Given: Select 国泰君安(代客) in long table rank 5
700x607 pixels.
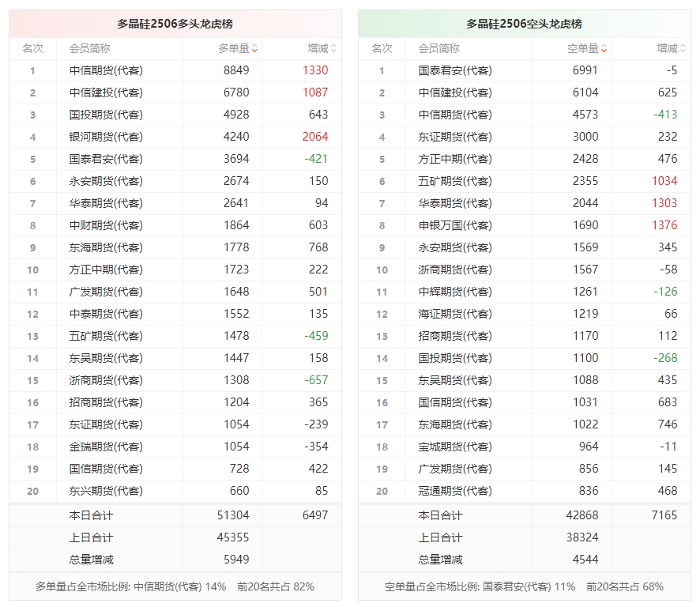Looking at the screenshot, I should (106, 159).
